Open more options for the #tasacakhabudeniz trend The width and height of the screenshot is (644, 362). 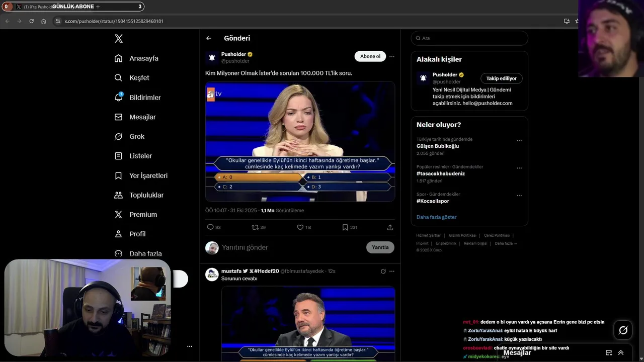point(519,168)
